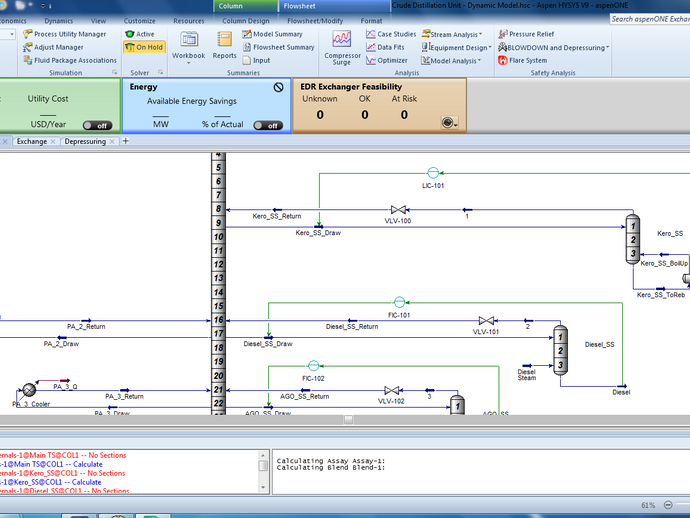
Task: Close the Exchange tab
Action: pyautogui.click(x=53, y=141)
